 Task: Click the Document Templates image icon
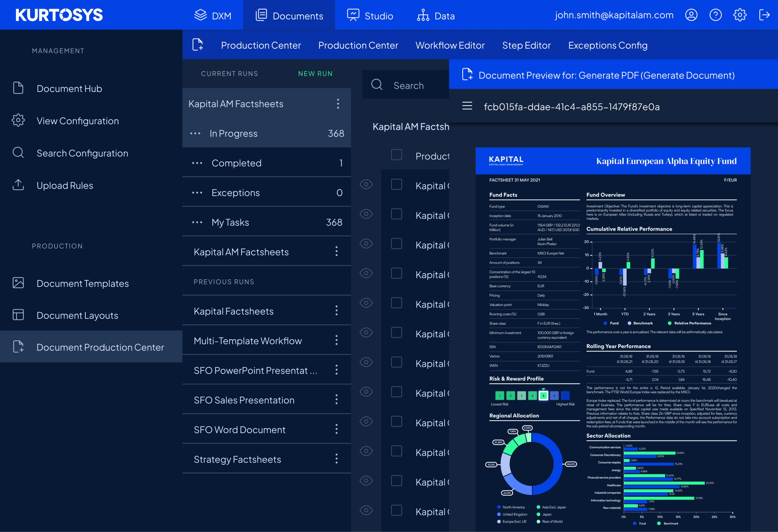(x=18, y=283)
